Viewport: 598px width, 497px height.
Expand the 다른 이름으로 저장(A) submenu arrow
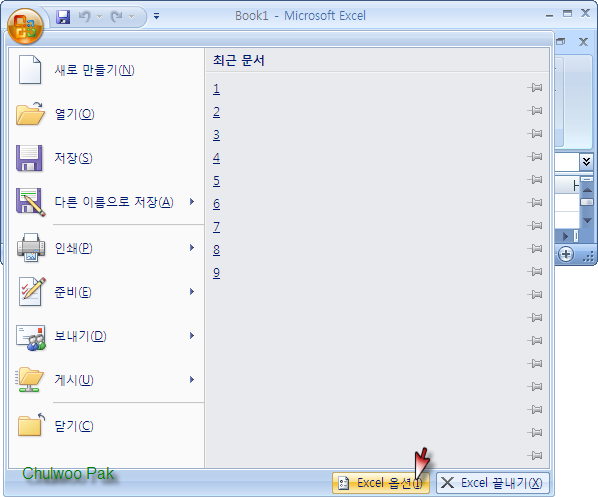click(192, 201)
